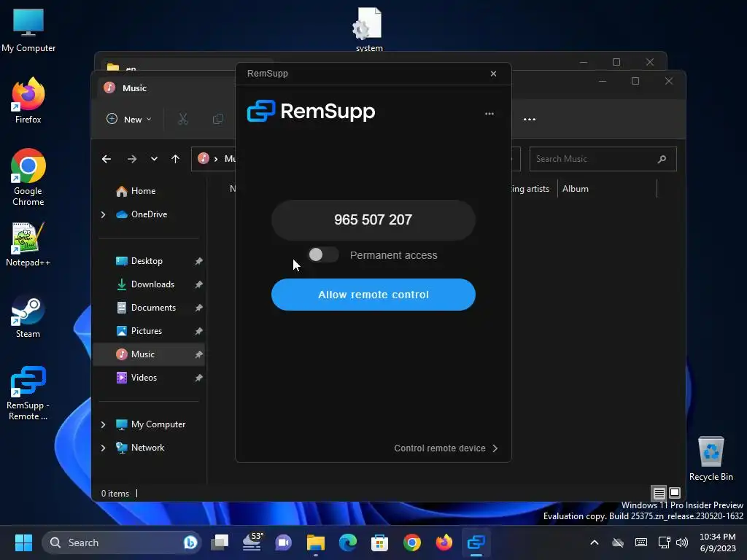Expand Network tree node
Screen dimensions: 747x560
point(104,448)
